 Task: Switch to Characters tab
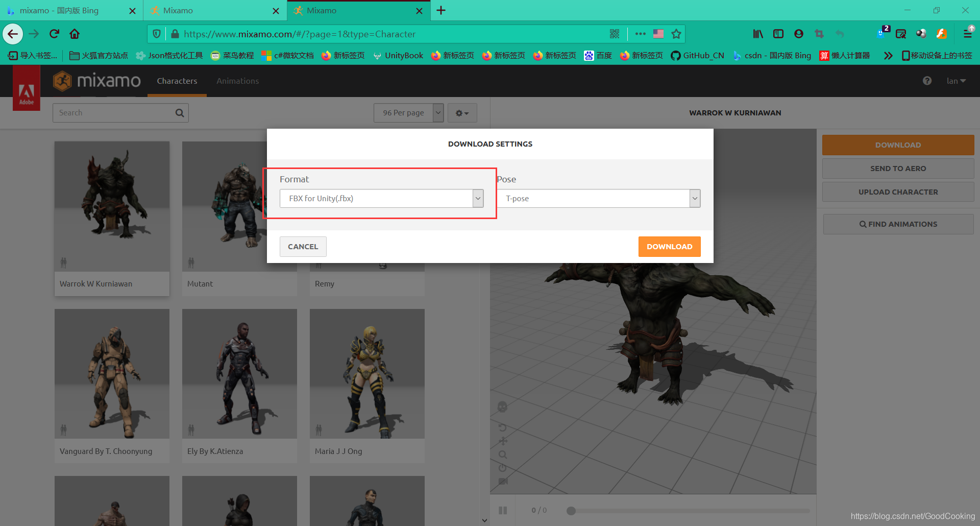177,81
